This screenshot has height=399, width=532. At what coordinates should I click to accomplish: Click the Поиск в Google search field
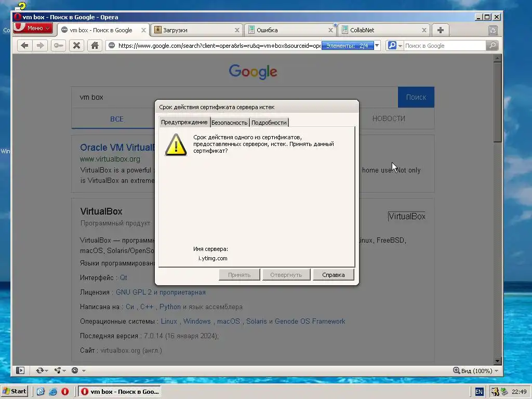[x=445, y=46]
